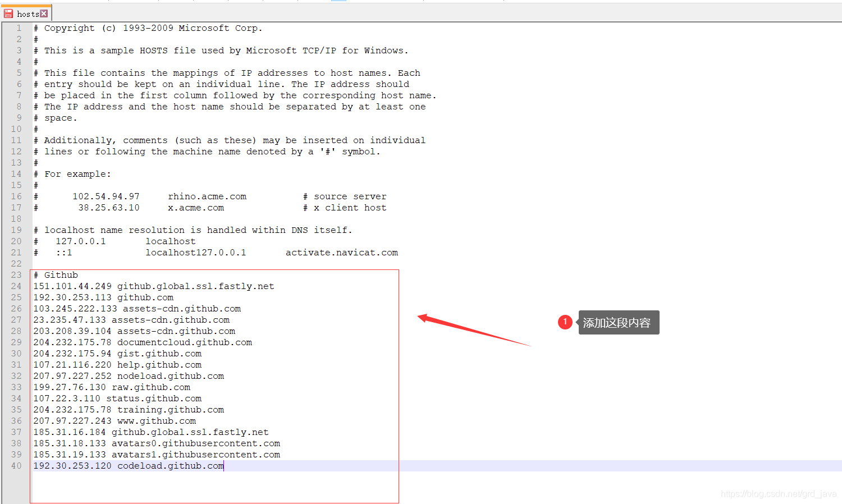
Task: Click line number 23 in the margin
Action: tap(16, 275)
